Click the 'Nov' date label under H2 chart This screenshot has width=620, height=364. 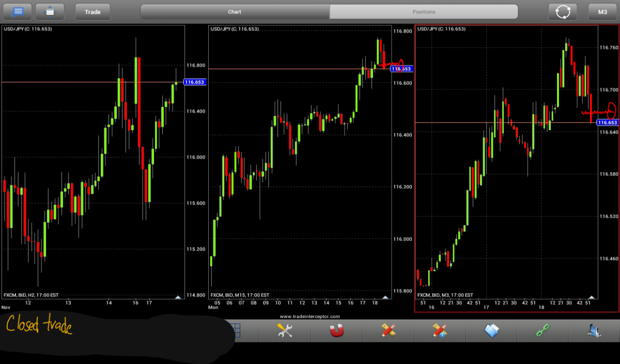coord(6,307)
